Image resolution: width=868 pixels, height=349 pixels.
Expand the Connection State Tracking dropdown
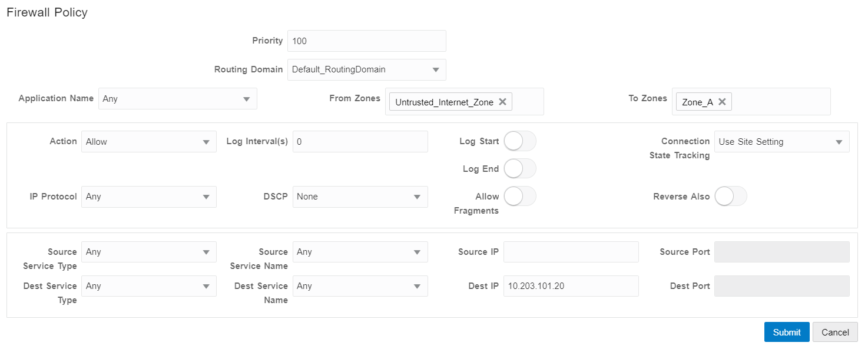(781, 142)
